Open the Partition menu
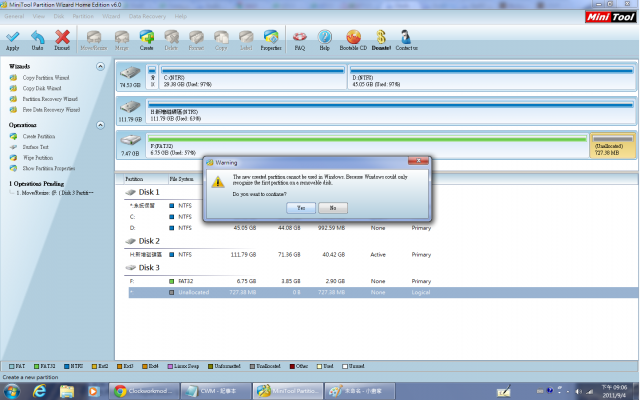 tap(83, 16)
